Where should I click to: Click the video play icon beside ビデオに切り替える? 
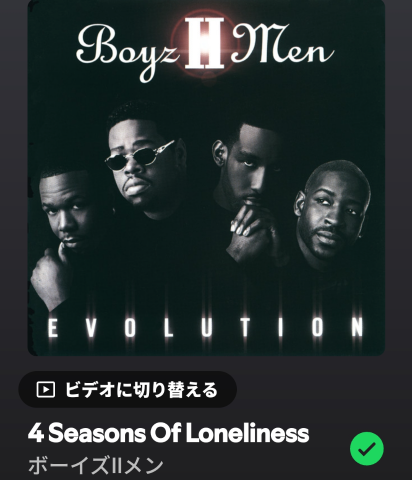[x=45, y=389]
